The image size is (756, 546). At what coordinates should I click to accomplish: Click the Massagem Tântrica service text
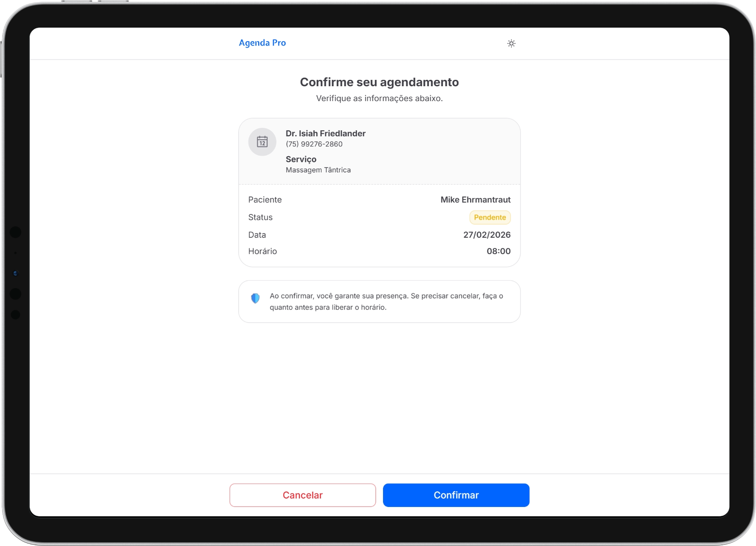coord(318,170)
